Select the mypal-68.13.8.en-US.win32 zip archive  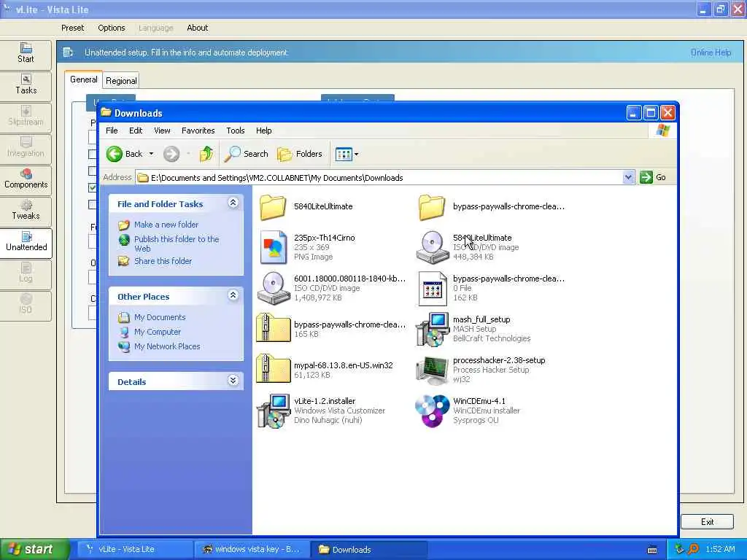point(274,369)
